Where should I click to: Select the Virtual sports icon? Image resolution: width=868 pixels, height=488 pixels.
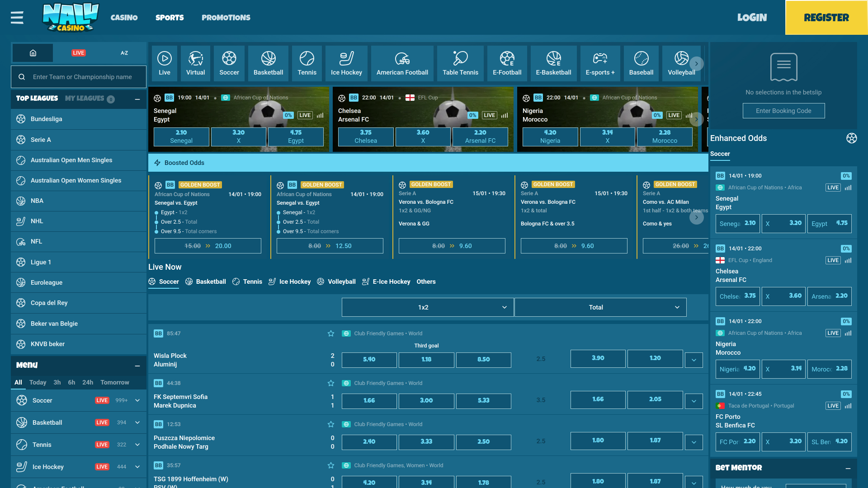point(195,63)
